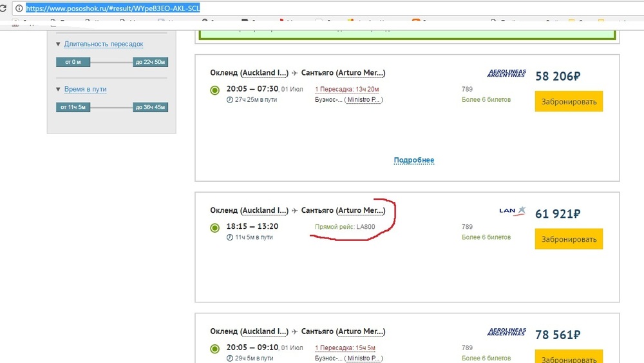Click the 61 921₽ price
The width and height of the screenshot is (644, 363).
tap(558, 214)
